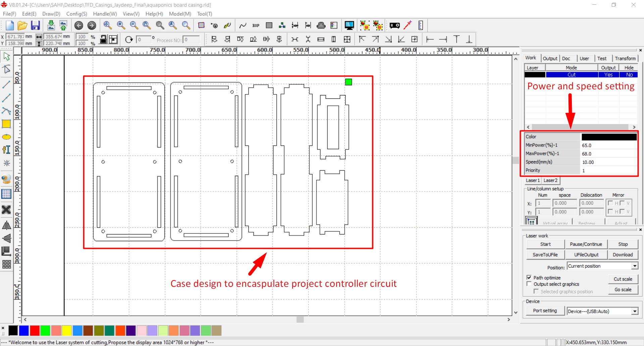This screenshot has width=644, height=346.
Task: Toggle the Path optimize checkbox
Action: point(529,277)
